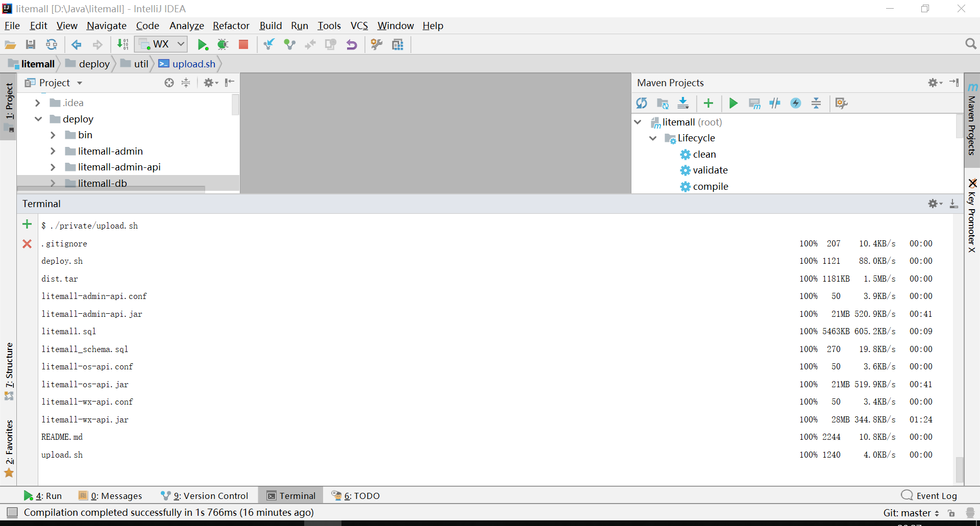
Task: Toggle Maven offline mode icon
Action: point(775,104)
